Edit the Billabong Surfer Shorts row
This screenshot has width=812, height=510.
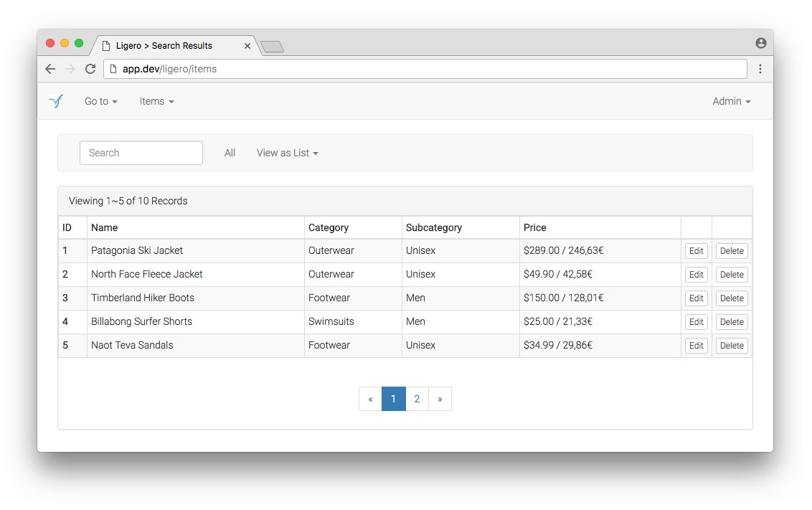pyautogui.click(x=696, y=322)
